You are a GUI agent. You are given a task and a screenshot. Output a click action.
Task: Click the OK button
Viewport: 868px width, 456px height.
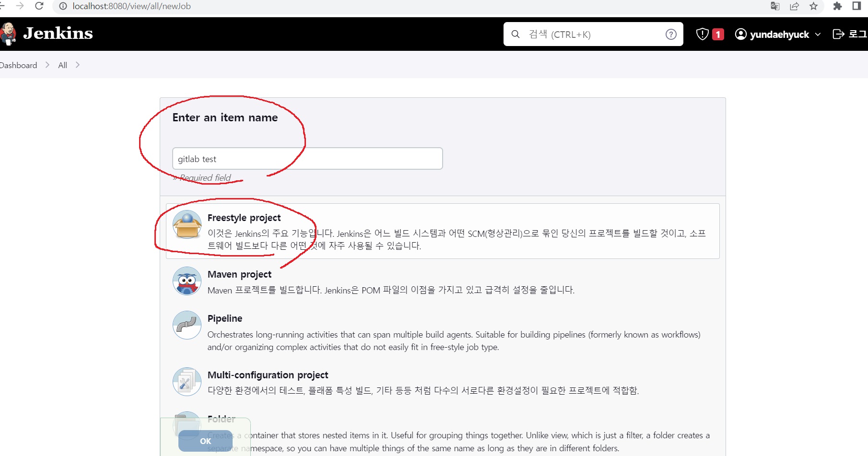coord(205,441)
